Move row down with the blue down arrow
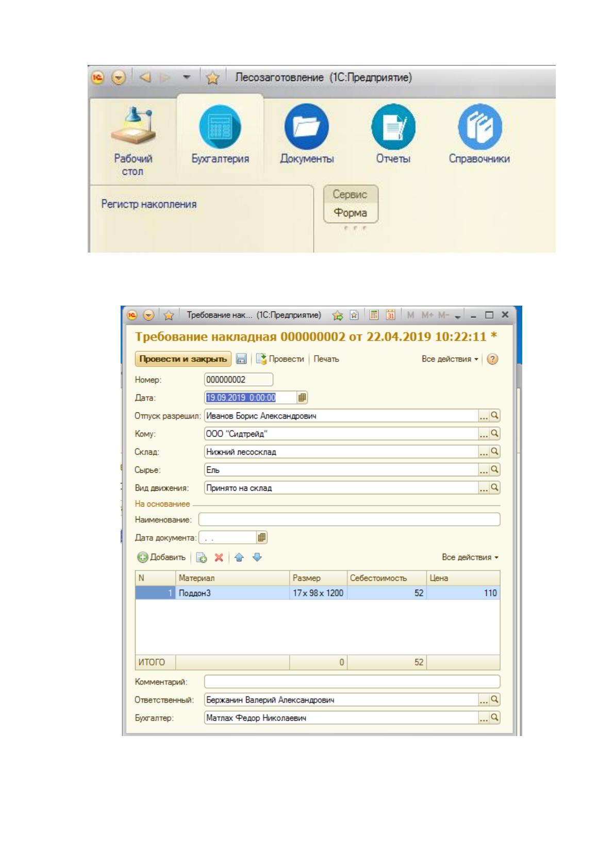 [257, 557]
